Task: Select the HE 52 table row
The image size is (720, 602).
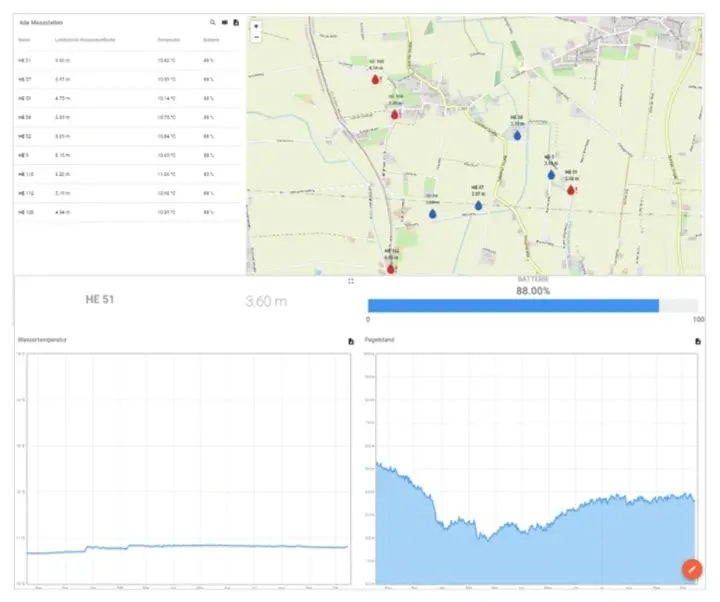Action: point(129,136)
